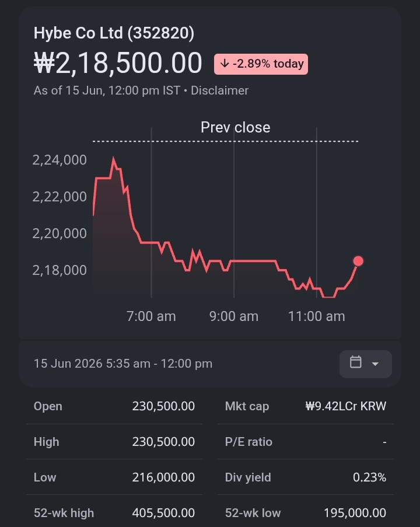This screenshot has width=420, height=527.
Task: Click the 9:00 am axis label
Action: (x=234, y=316)
